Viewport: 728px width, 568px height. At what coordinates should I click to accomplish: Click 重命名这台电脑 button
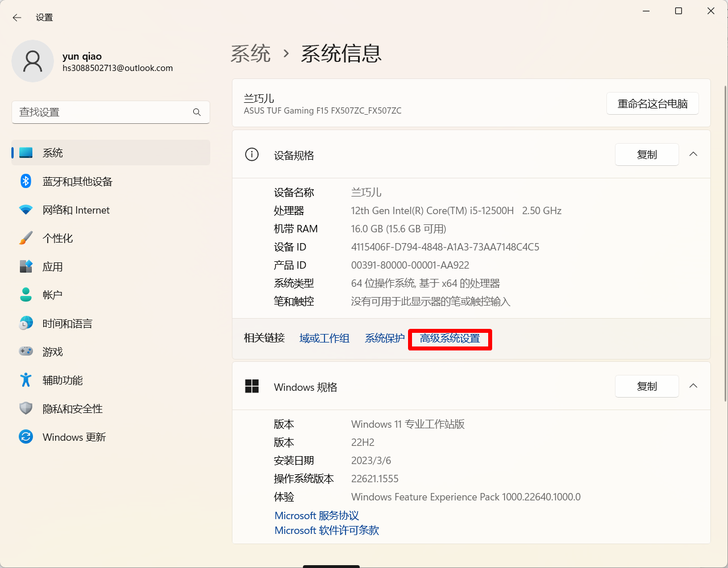coord(652,104)
